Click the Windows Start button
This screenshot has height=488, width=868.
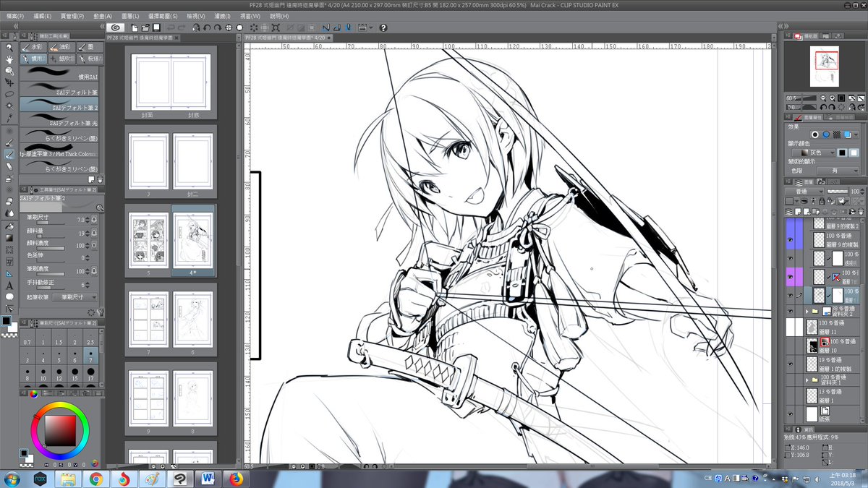pyautogui.click(x=12, y=479)
